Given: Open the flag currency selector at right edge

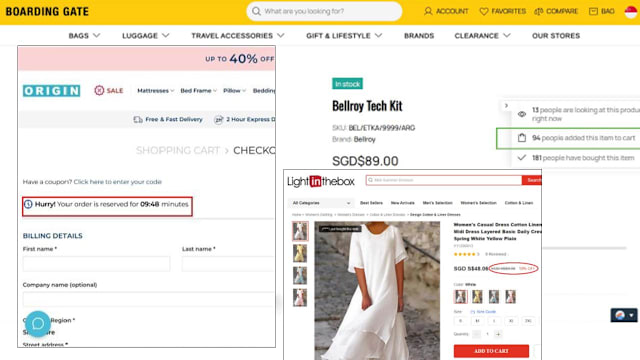Looking at the screenshot, I should 624,315.
